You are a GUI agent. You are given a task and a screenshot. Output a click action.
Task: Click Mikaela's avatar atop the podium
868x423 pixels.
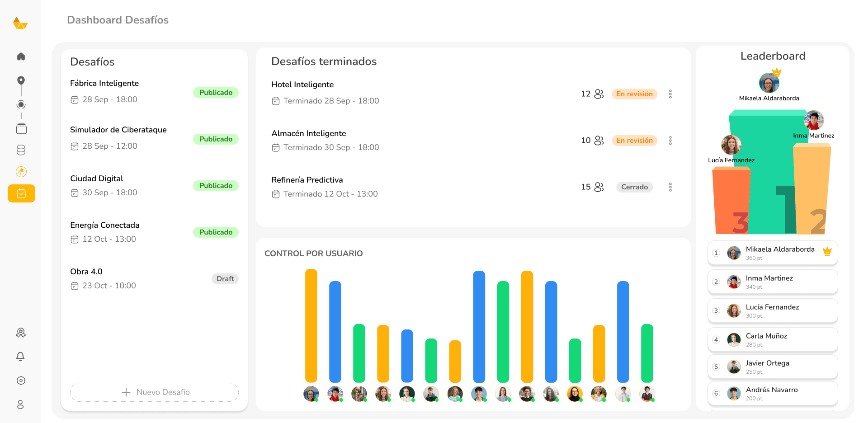coord(769,83)
